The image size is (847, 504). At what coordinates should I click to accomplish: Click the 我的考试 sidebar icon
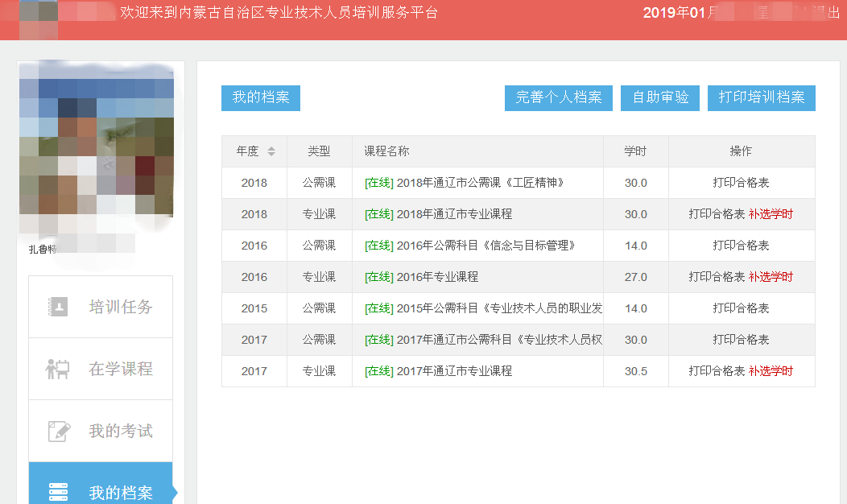(x=59, y=431)
